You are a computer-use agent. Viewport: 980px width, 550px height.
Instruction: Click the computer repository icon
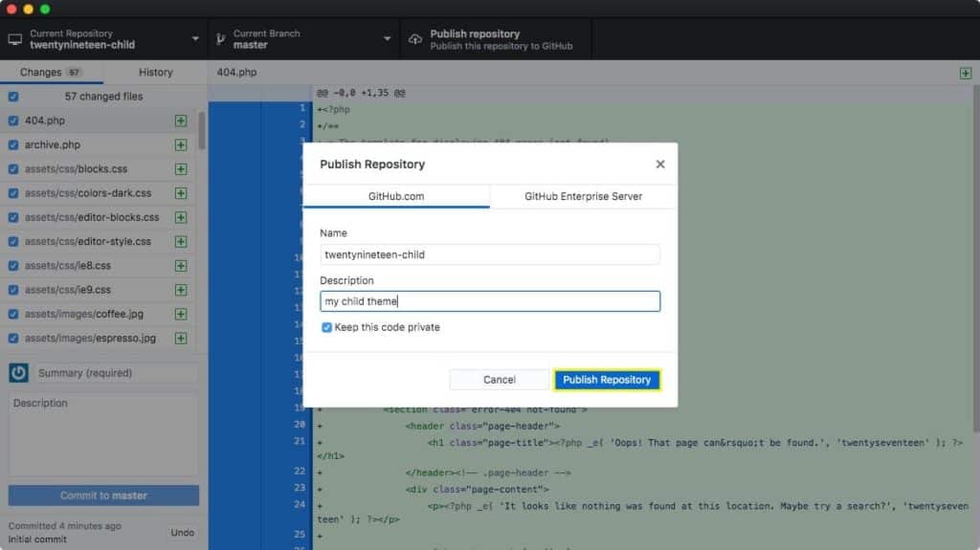click(x=15, y=39)
